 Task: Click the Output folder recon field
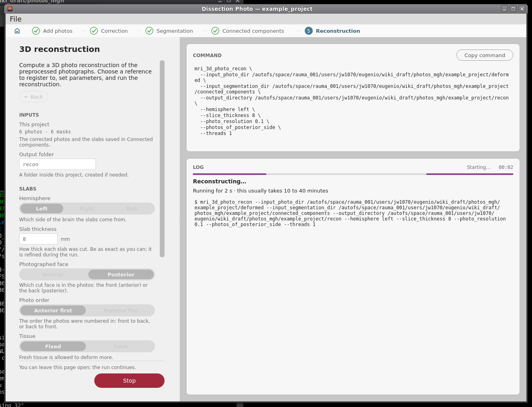[58, 164]
